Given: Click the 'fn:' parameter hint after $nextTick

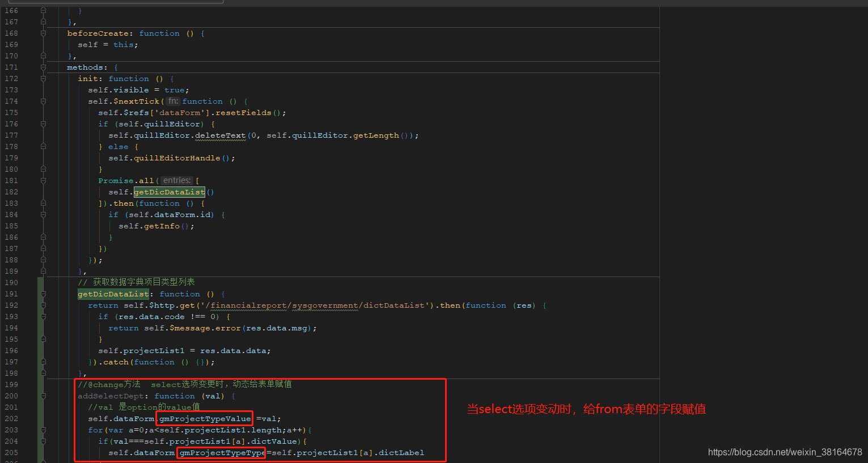Looking at the screenshot, I should pos(173,101).
